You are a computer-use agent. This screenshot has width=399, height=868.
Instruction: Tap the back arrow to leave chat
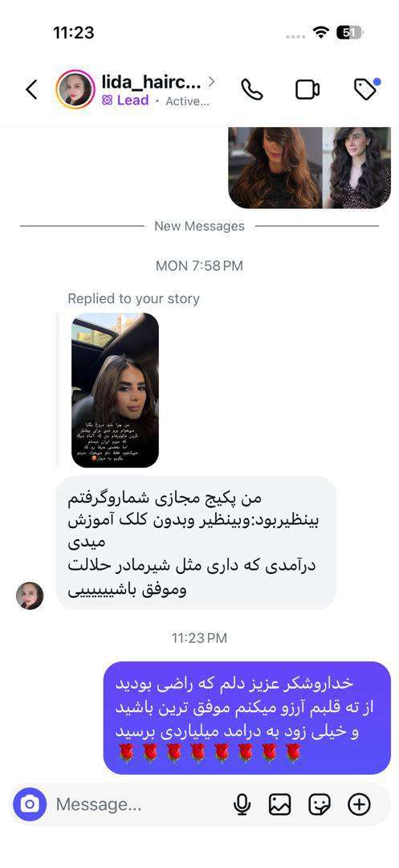click(x=32, y=89)
